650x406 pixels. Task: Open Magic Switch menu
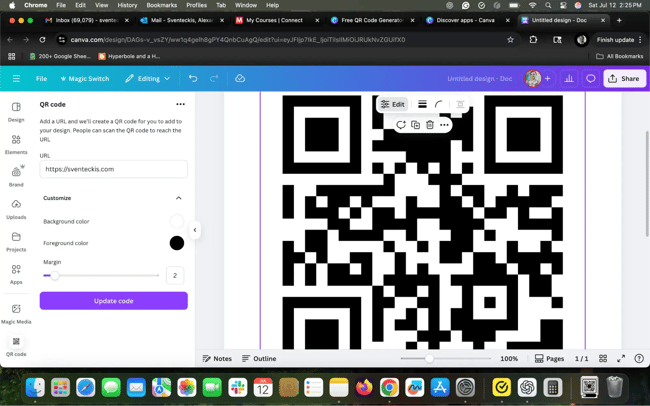tap(85, 78)
